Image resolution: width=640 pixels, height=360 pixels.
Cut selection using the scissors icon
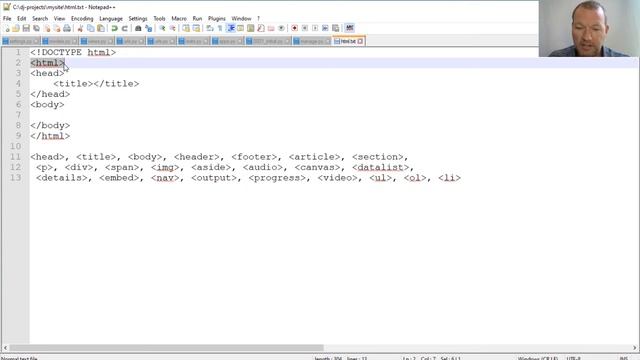pos(80,28)
